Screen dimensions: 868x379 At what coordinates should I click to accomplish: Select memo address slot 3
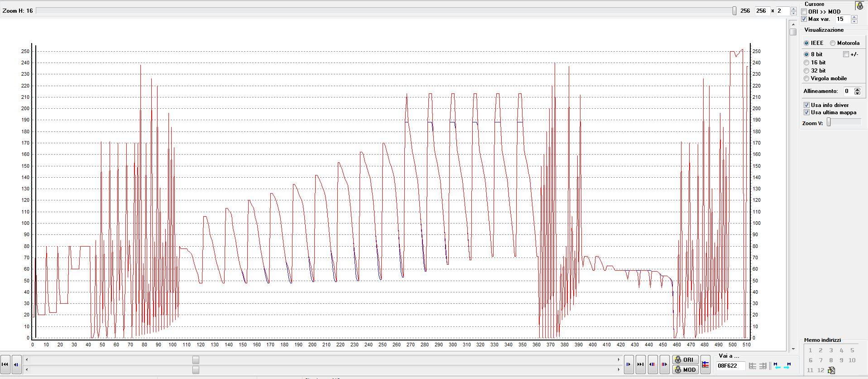(x=831, y=350)
